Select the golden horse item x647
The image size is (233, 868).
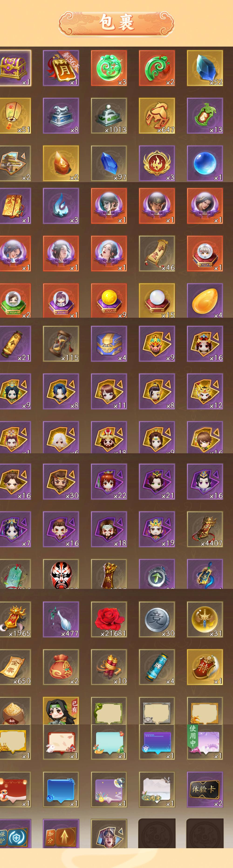(157, 116)
